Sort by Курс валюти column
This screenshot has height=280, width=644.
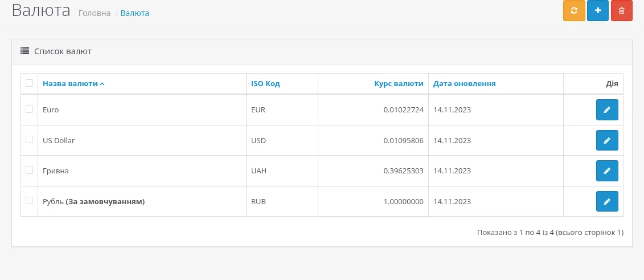pyautogui.click(x=399, y=83)
